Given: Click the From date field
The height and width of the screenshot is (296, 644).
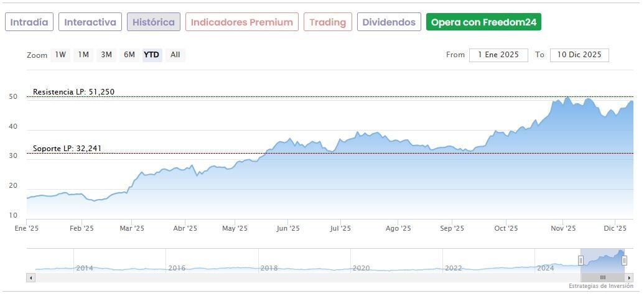Looking at the screenshot, I should (x=498, y=55).
